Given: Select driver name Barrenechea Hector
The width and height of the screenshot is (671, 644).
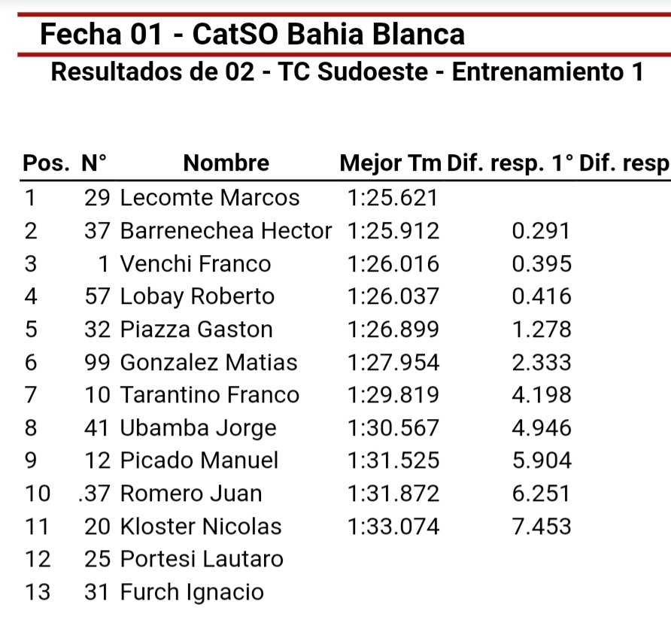Looking at the screenshot, I should (x=226, y=231).
